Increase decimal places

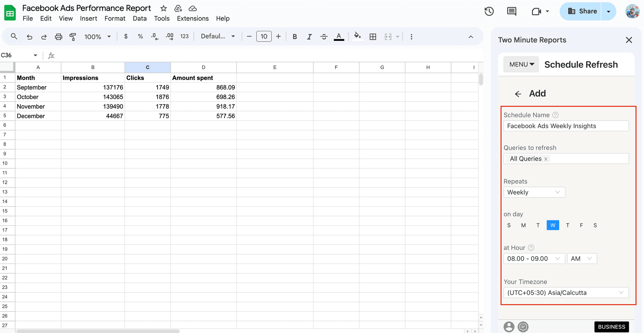coord(169,37)
